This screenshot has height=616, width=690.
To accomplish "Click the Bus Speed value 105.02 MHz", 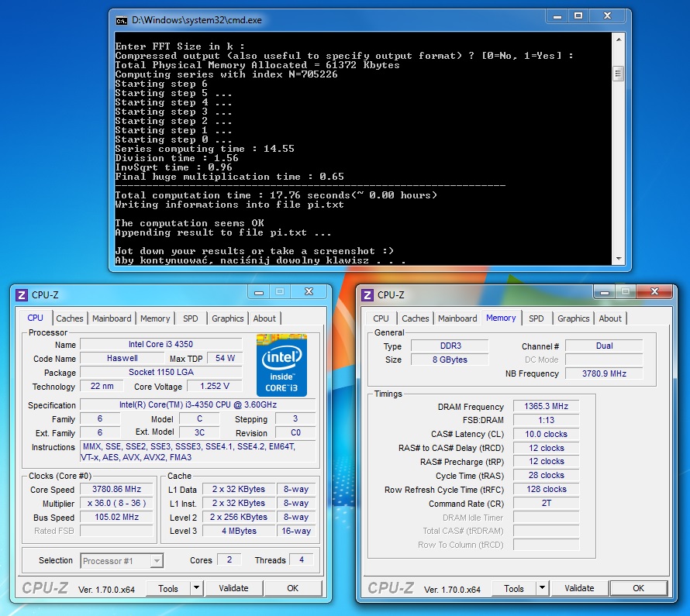I will coord(117,517).
